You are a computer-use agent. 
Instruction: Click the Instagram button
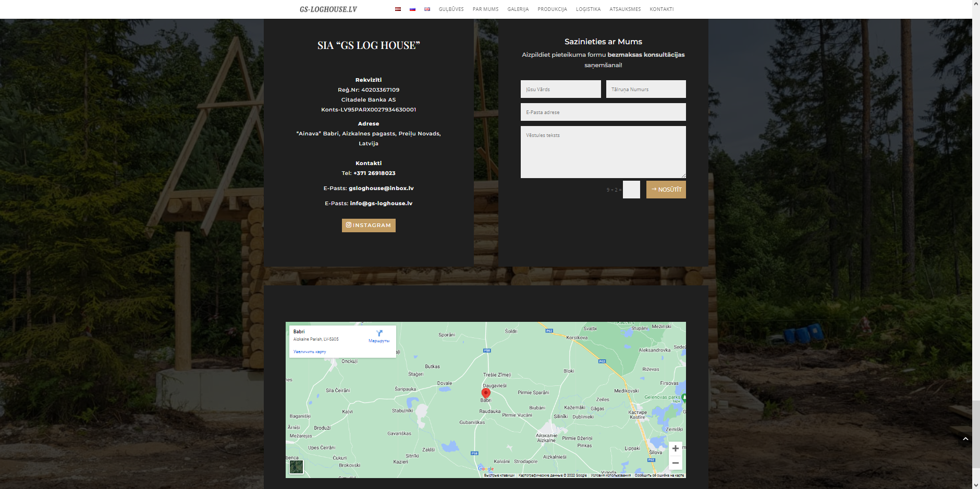[x=369, y=225]
